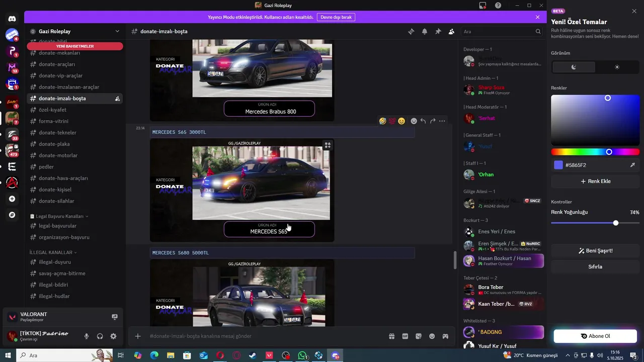
Task: Show hidden system tray icons chevron
Action: click(x=568, y=355)
